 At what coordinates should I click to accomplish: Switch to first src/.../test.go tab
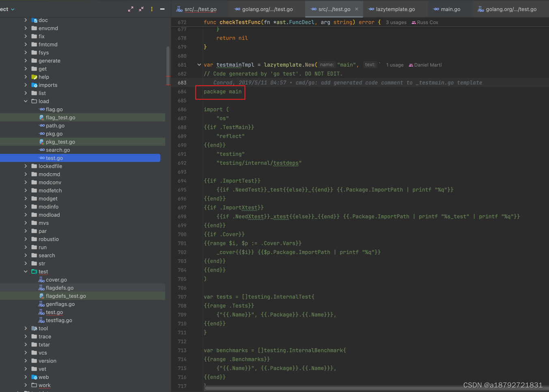pyautogui.click(x=197, y=9)
